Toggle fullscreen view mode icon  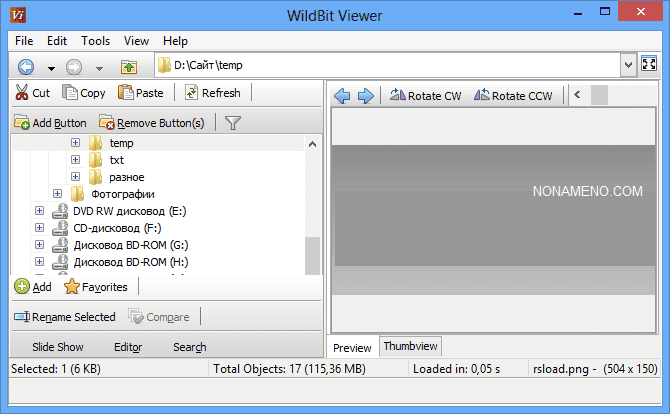tap(649, 65)
